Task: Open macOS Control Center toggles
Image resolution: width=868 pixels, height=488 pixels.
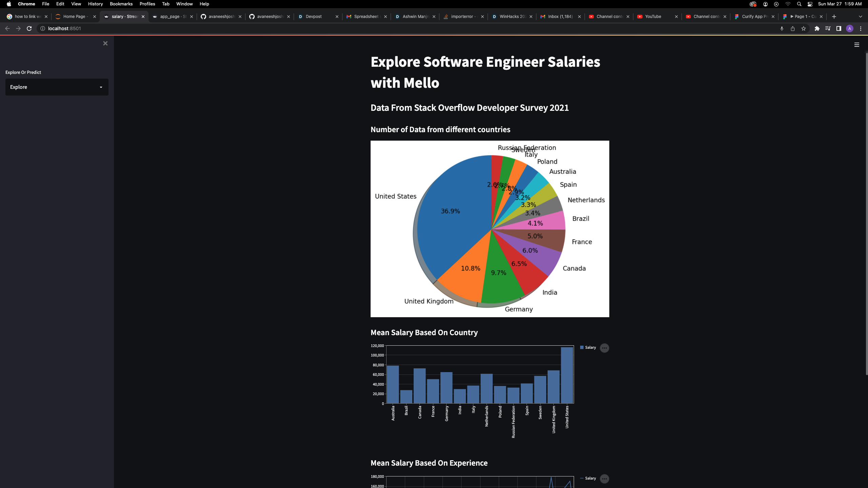Action: [x=810, y=4]
